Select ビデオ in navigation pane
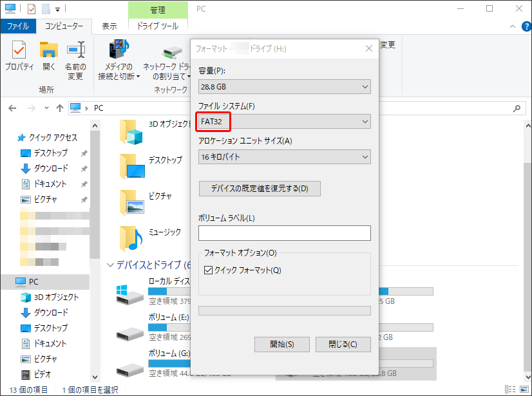The width and height of the screenshot is (532, 396). click(36, 374)
